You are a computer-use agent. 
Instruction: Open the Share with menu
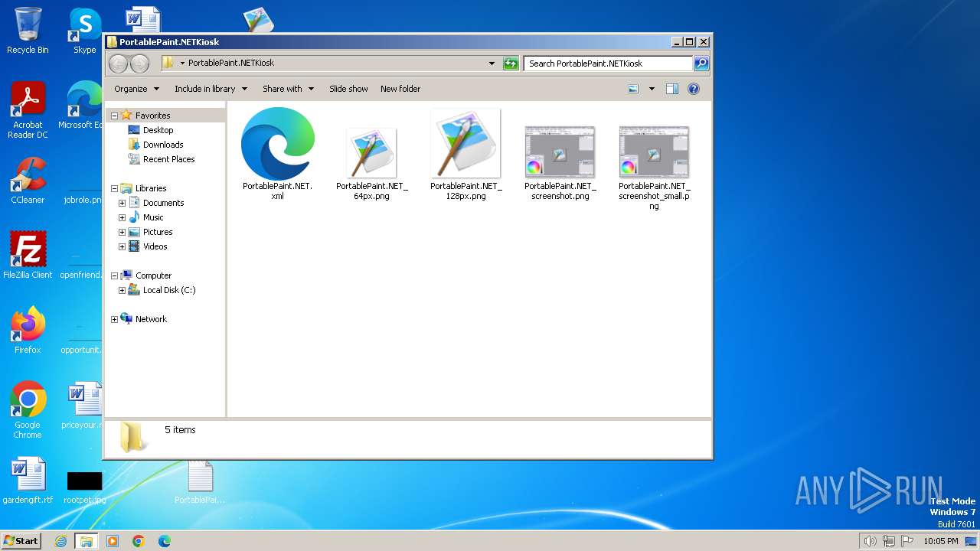click(288, 89)
